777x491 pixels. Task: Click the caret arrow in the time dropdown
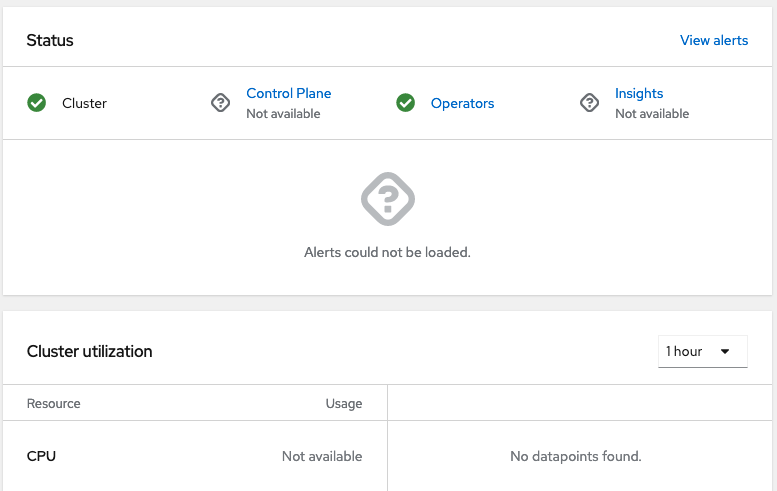coord(725,351)
